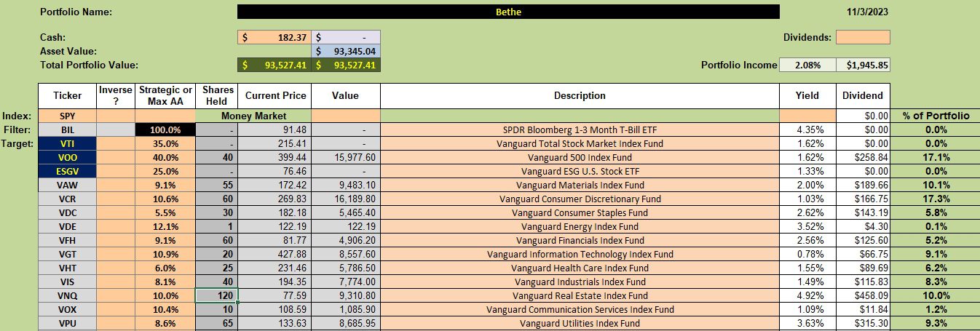The width and height of the screenshot is (980, 331).
Task: Select the ESGV ticker cell
Action: (x=68, y=171)
